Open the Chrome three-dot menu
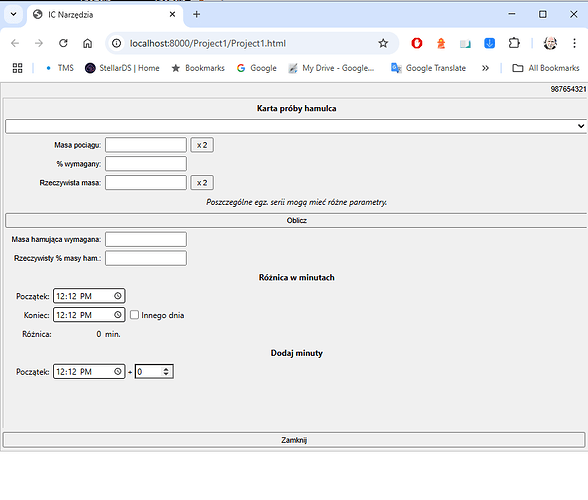The width and height of the screenshot is (588, 500). click(574, 44)
